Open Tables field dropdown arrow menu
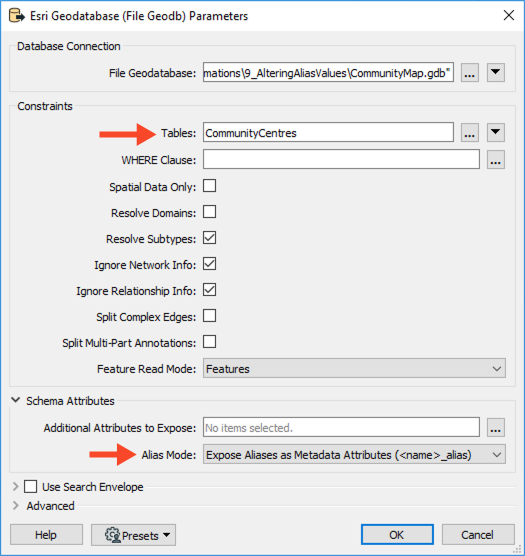The image size is (525, 556). click(x=496, y=133)
